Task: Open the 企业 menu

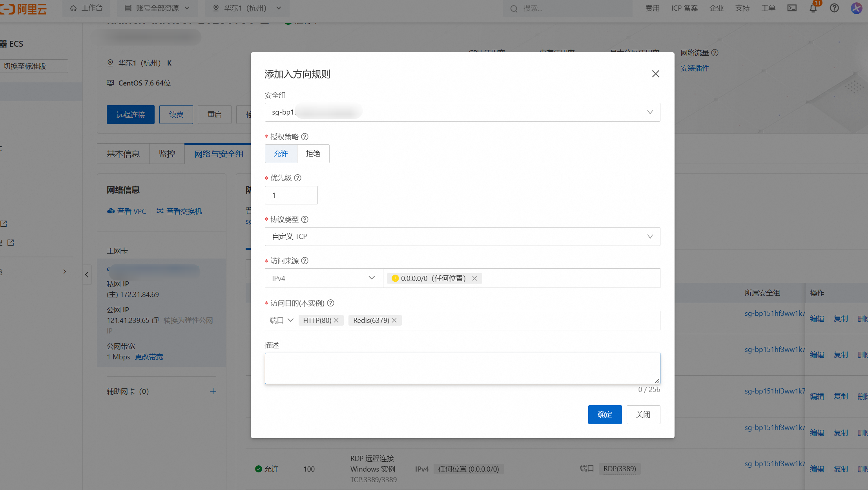Action: 717,8
